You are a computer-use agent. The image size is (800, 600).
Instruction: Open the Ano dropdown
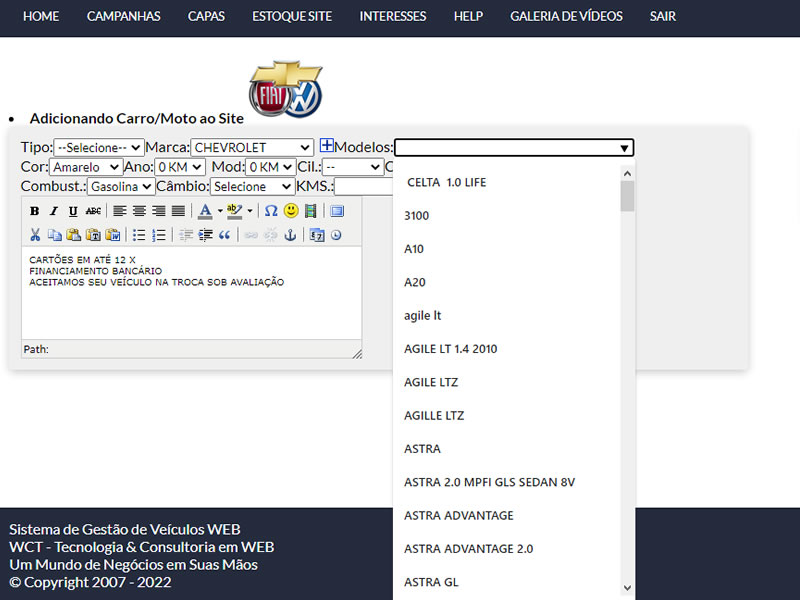180,167
